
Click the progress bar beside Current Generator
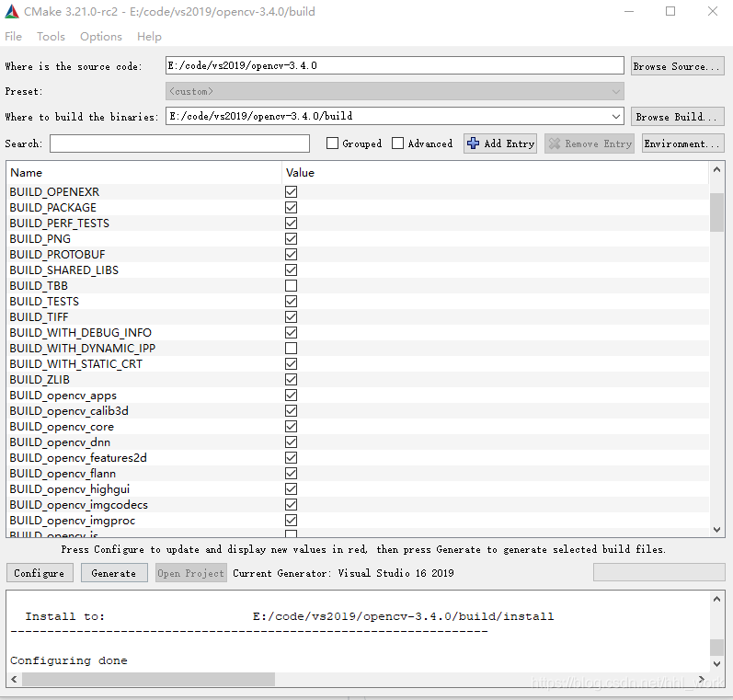(659, 572)
